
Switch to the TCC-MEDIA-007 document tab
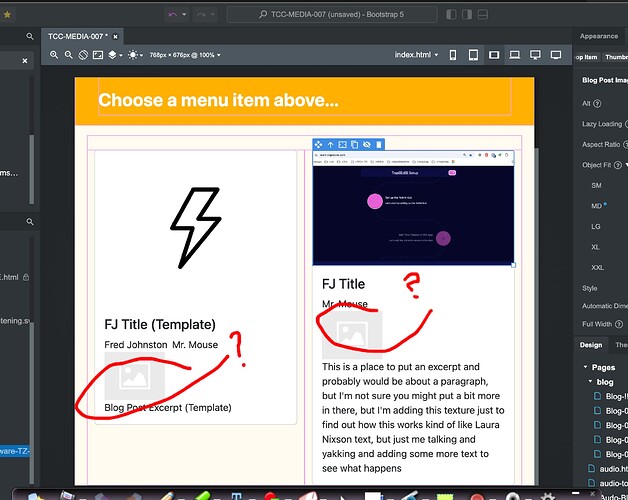(78, 35)
